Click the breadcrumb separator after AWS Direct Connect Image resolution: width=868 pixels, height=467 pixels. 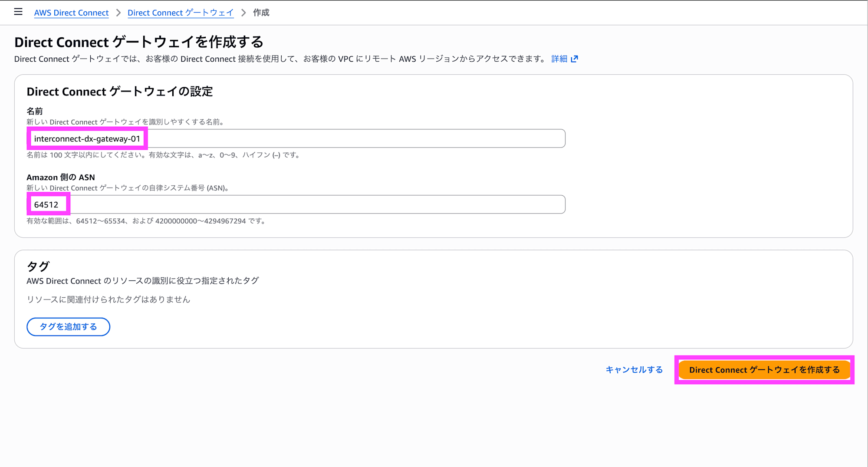118,13
